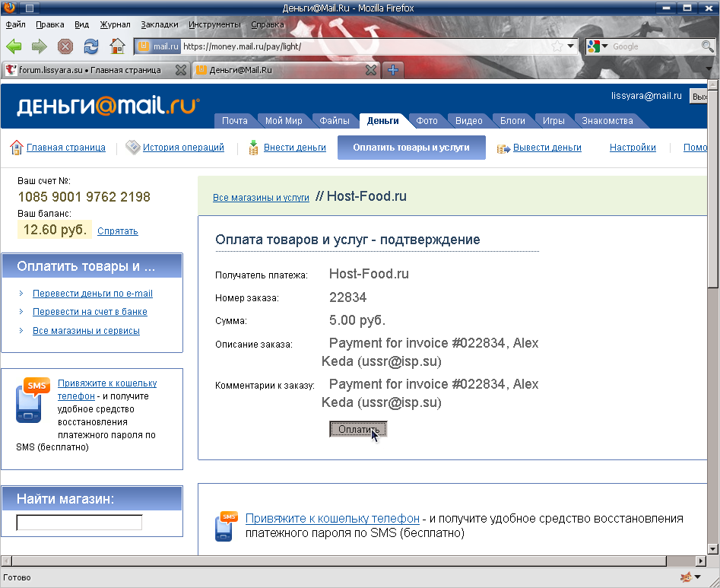Reload the page with Refresh icon
The height and width of the screenshot is (588, 720).
click(x=91, y=46)
